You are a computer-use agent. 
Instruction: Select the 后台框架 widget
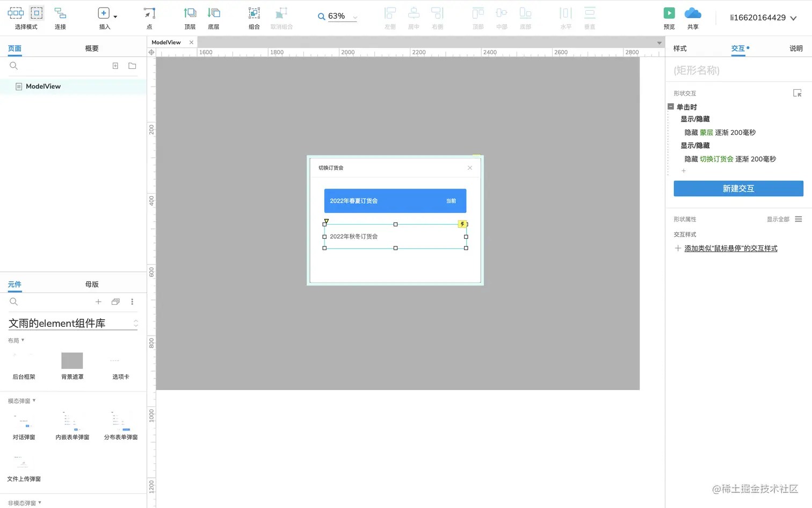point(24,366)
